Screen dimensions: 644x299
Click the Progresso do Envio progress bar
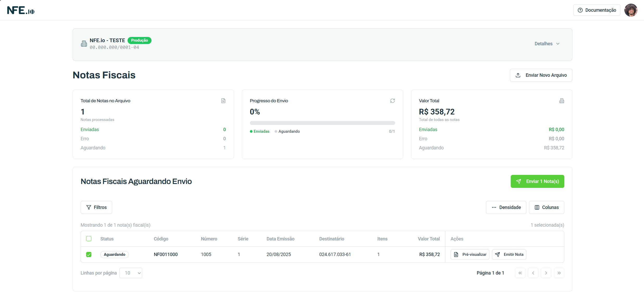click(322, 123)
